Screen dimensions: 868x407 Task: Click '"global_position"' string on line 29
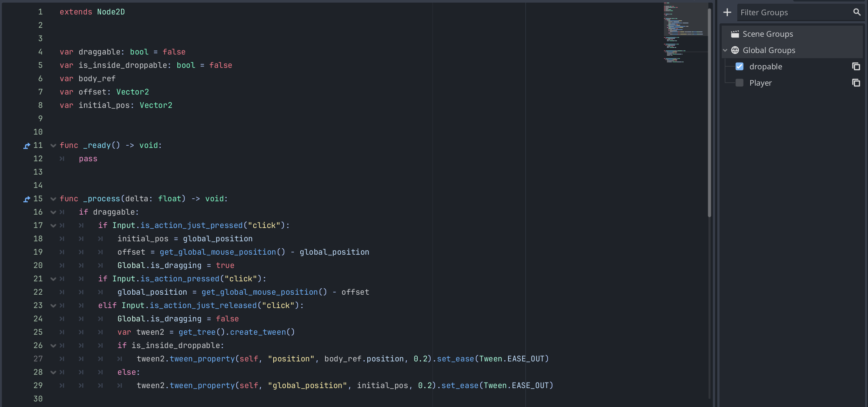pyautogui.click(x=307, y=386)
